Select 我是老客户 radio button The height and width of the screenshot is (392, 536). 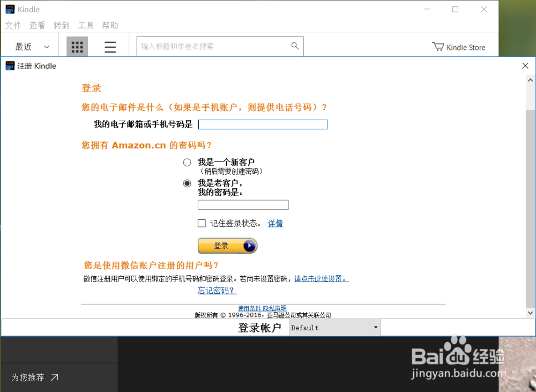click(x=187, y=183)
